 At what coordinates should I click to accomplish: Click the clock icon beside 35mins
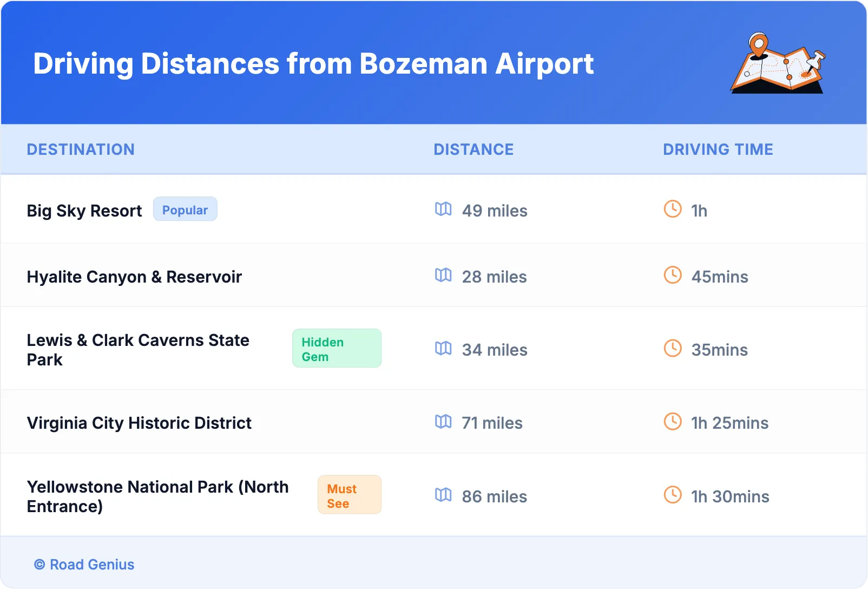pos(673,348)
